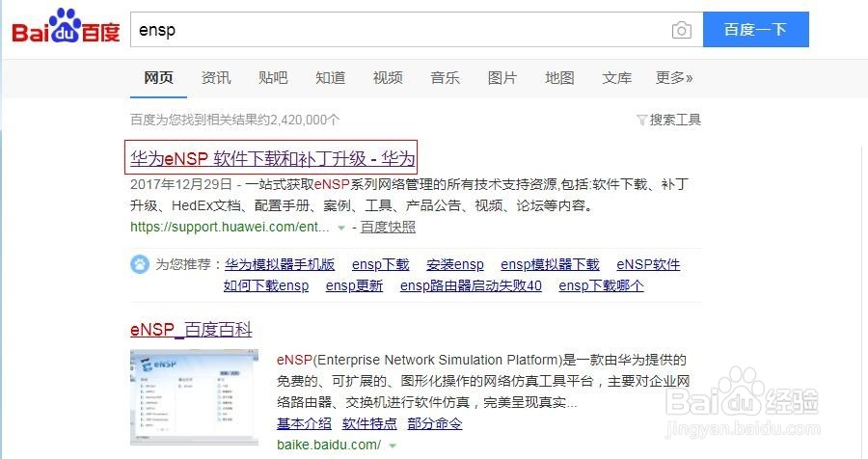This screenshot has width=868, height=459.
Task: Open the 贴吧 tab
Action: [273, 77]
